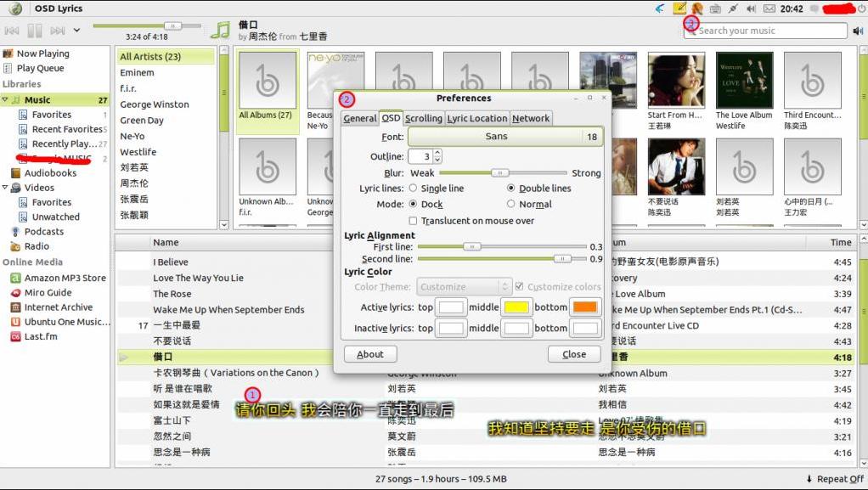Screen dimensions: 868x490
Task: Open the Audiobooks library
Action: 50,172
